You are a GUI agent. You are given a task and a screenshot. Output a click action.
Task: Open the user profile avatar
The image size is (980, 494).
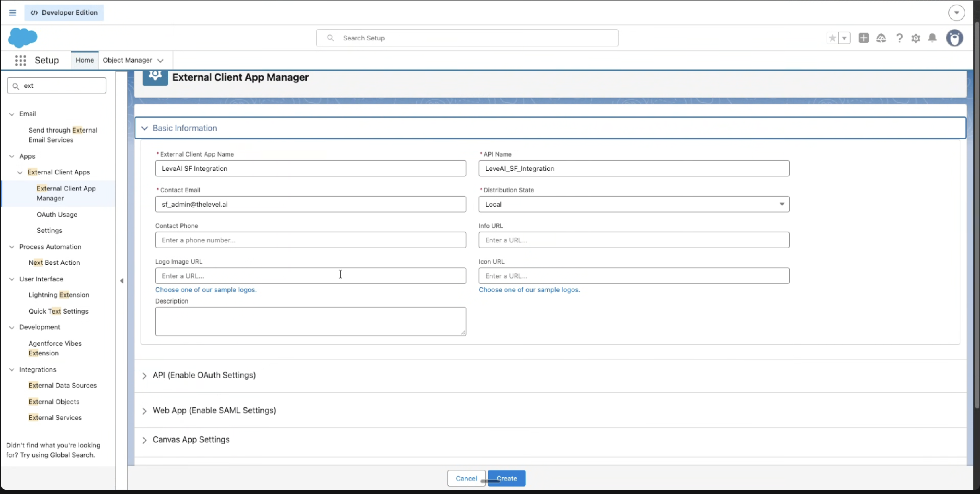955,38
